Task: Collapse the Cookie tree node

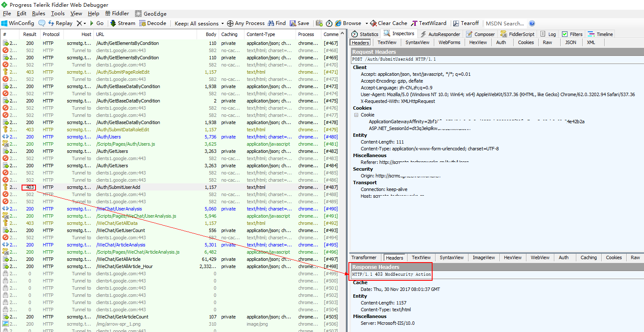Action: [x=356, y=115]
